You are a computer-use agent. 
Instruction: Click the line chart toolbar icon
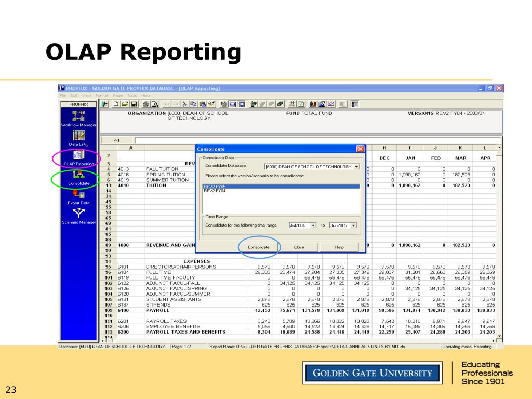point(331,104)
